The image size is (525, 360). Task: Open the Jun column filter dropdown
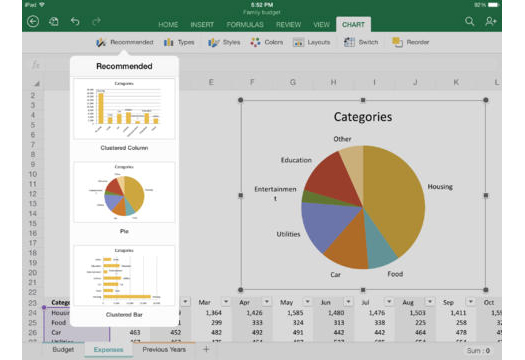point(348,302)
